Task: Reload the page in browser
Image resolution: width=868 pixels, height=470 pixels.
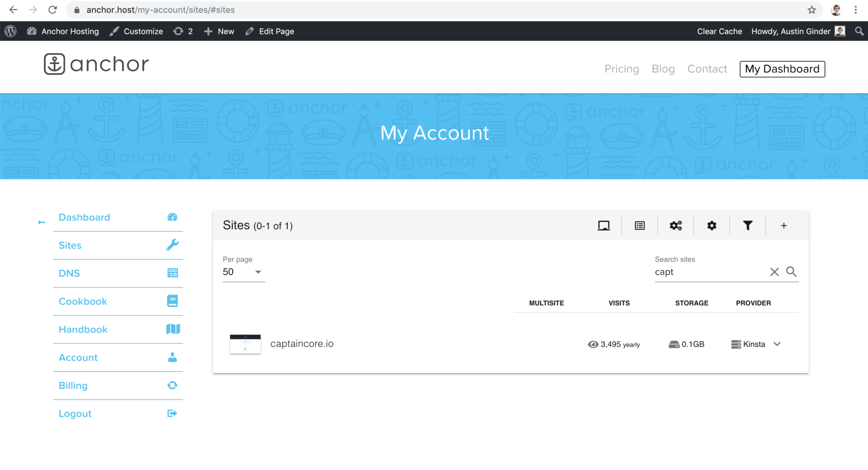Action: (x=53, y=10)
